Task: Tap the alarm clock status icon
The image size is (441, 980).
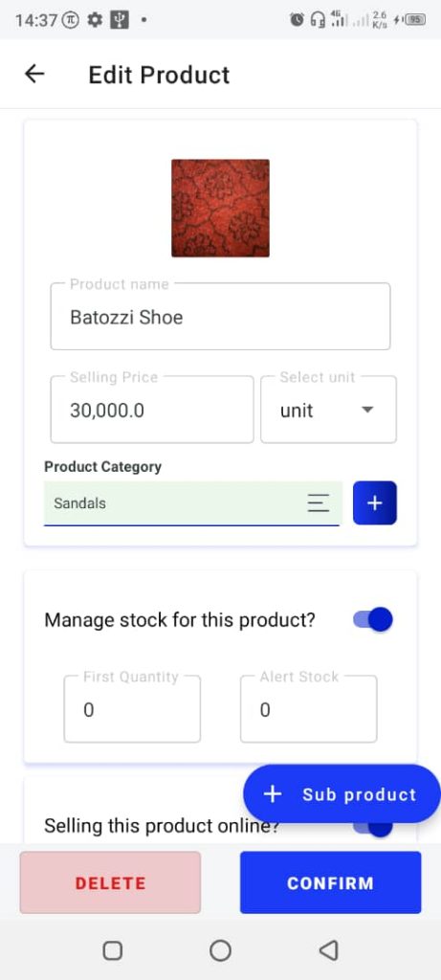Action: point(298,20)
